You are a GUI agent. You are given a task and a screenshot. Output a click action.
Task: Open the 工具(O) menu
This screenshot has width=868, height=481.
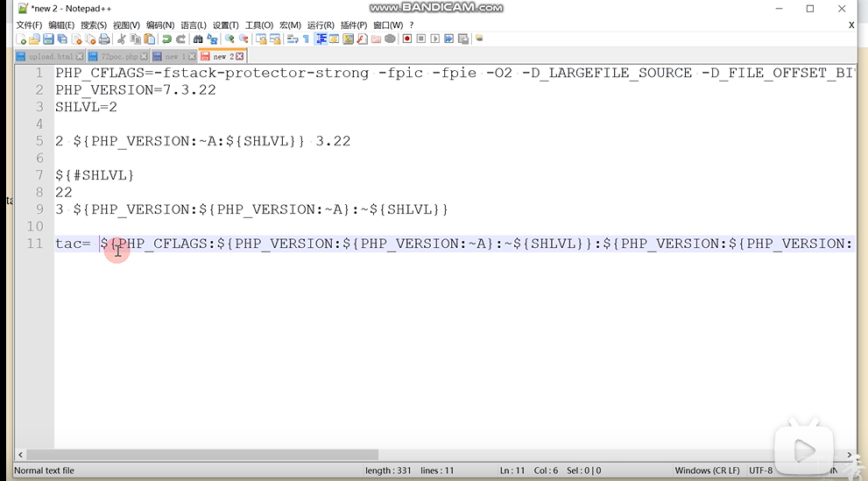(x=259, y=25)
